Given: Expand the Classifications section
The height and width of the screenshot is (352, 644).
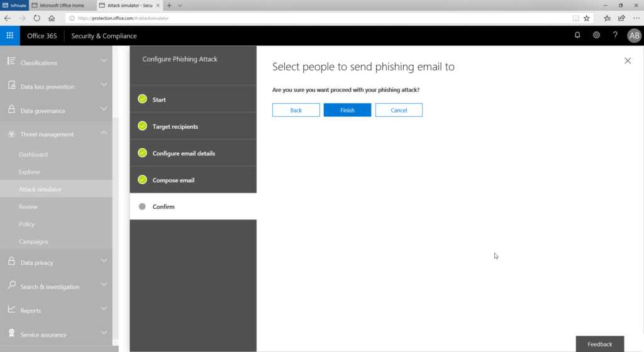Looking at the screenshot, I should click(56, 62).
